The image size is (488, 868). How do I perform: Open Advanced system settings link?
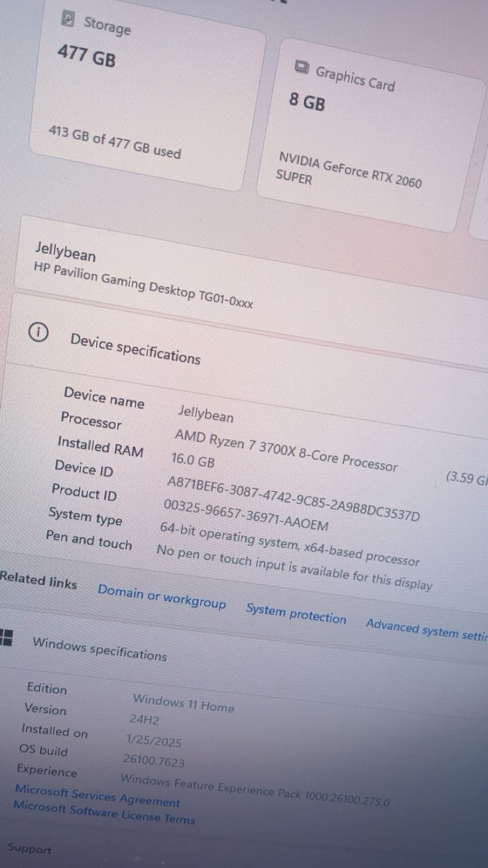pyautogui.click(x=426, y=631)
